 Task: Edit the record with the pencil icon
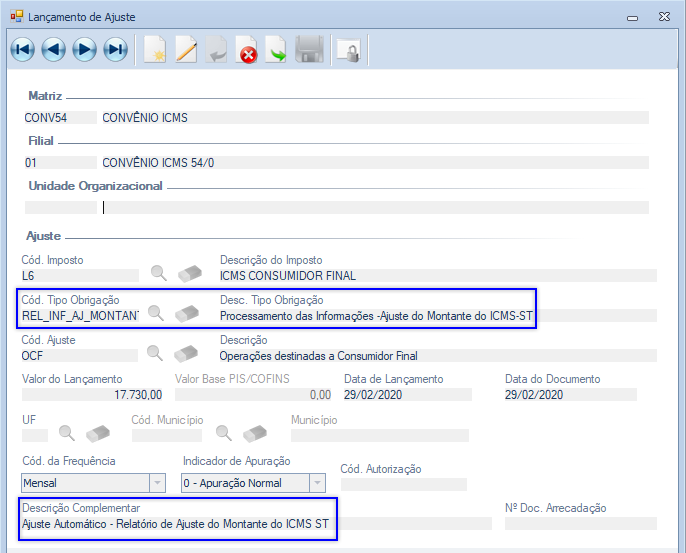point(186,49)
